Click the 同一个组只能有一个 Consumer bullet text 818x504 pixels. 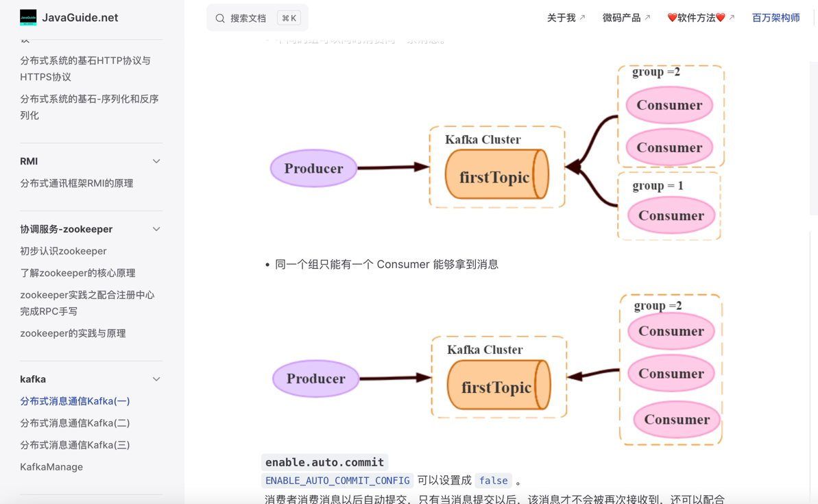click(x=387, y=265)
